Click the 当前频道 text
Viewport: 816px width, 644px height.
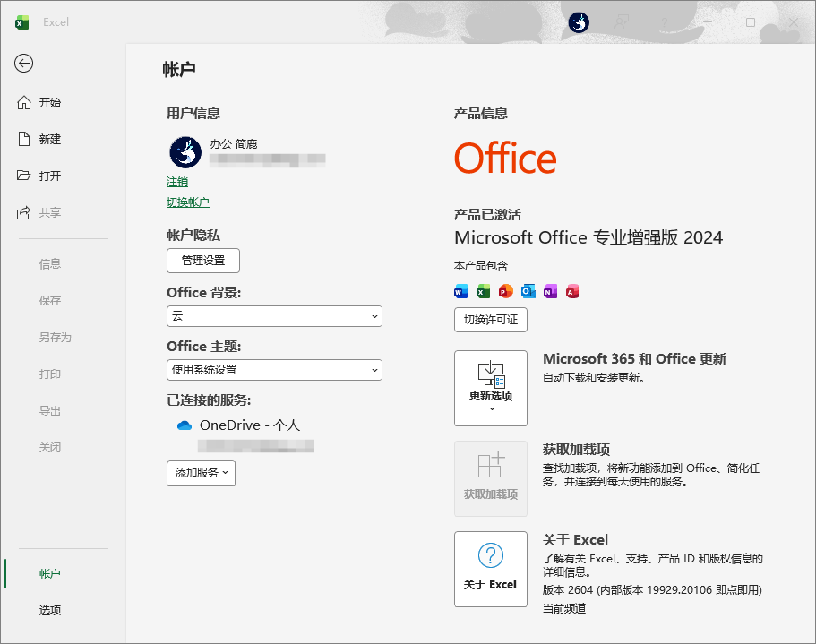click(x=564, y=608)
